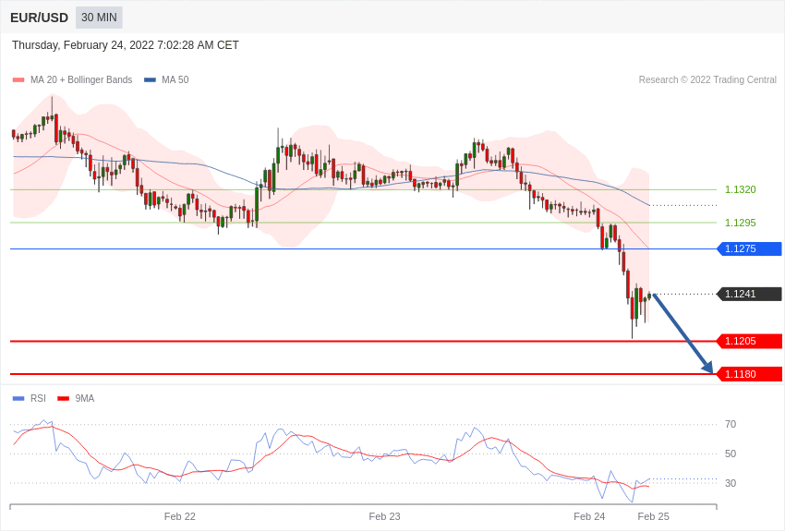Viewport: 785px width, 532px height.
Task: Click the 9MA legend color swatch
Action: pyautogui.click(x=63, y=399)
